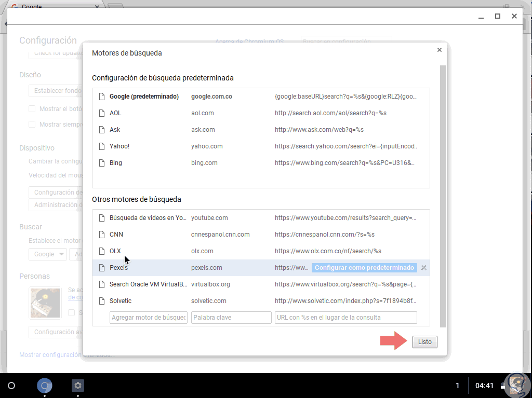Click the 04:41 clock in the tray
Viewport: 532px width, 398px height.
(x=484, y=386)
